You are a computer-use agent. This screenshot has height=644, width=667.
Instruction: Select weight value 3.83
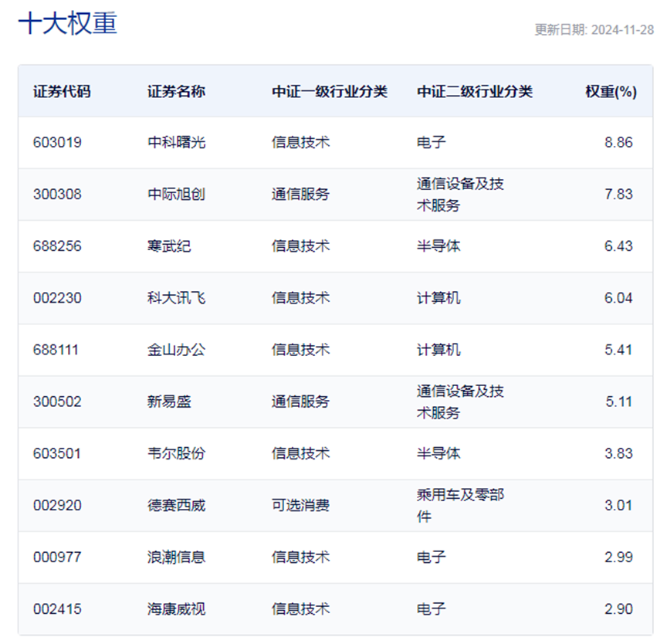[x=618, y=453]
